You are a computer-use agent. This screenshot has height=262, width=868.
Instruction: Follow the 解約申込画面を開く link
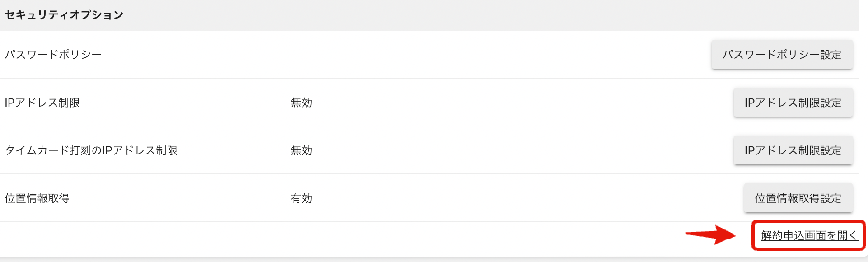809,235
